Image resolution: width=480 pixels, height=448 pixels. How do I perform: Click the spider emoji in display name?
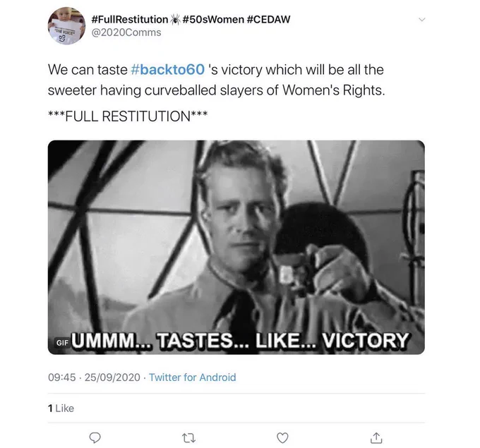[175, 20]
